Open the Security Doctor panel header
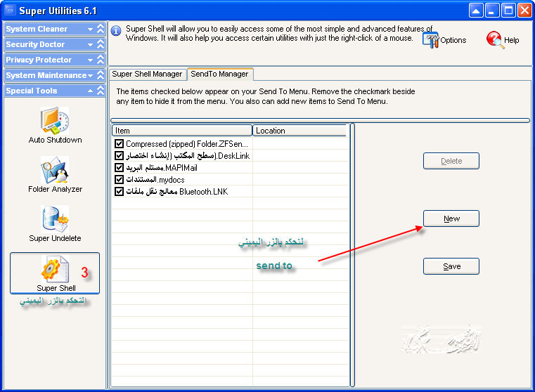The width and height of the screenshot is (535, 392). pos(55,44)
